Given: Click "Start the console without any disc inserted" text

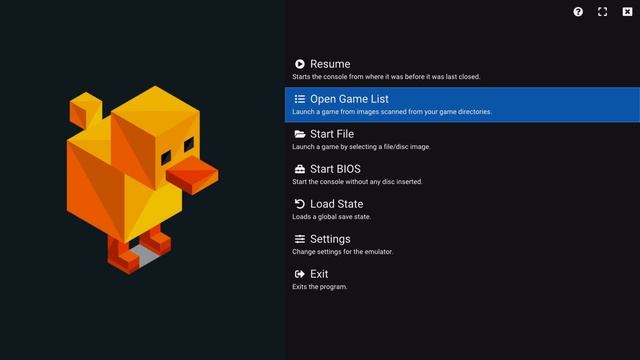Looking at the screenshot, I should (357, 182).
